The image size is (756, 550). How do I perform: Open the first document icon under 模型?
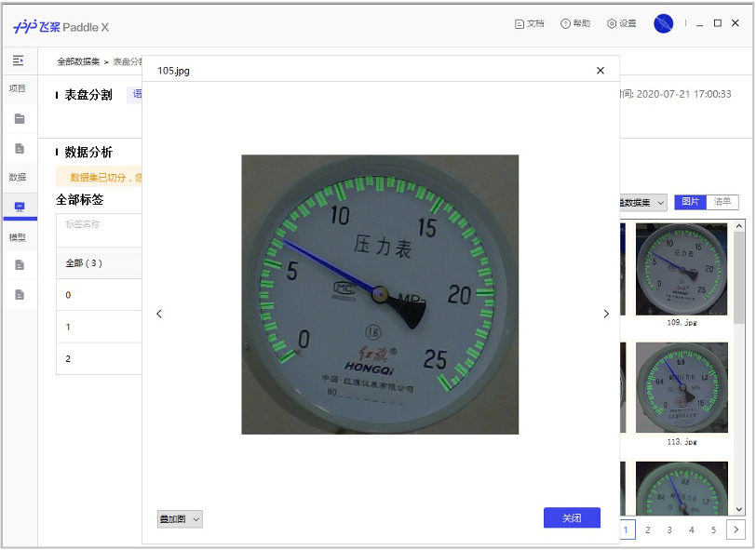19,265
